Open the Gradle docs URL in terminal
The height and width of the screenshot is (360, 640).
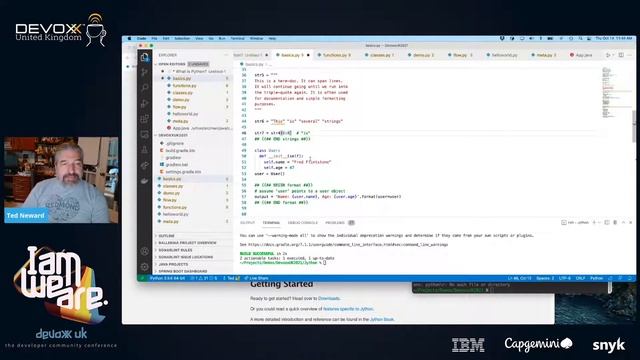click(348, 244)
